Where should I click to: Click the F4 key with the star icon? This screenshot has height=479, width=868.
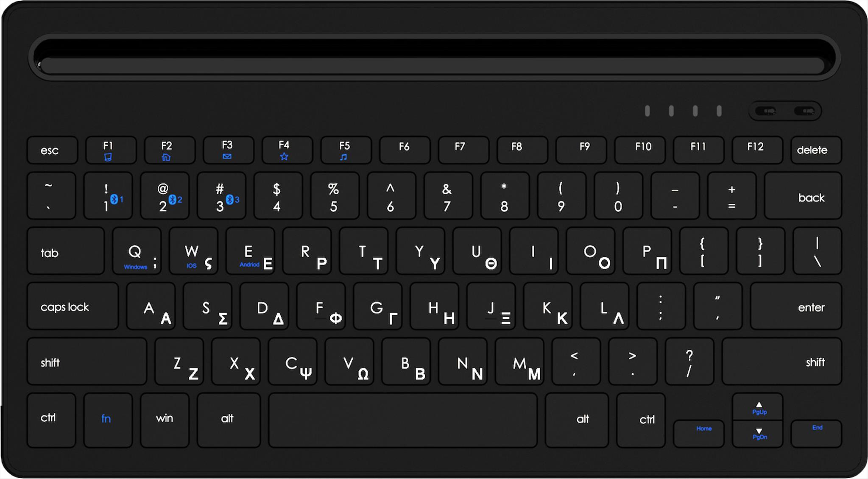pyautogui.click(x=287, y=150)
